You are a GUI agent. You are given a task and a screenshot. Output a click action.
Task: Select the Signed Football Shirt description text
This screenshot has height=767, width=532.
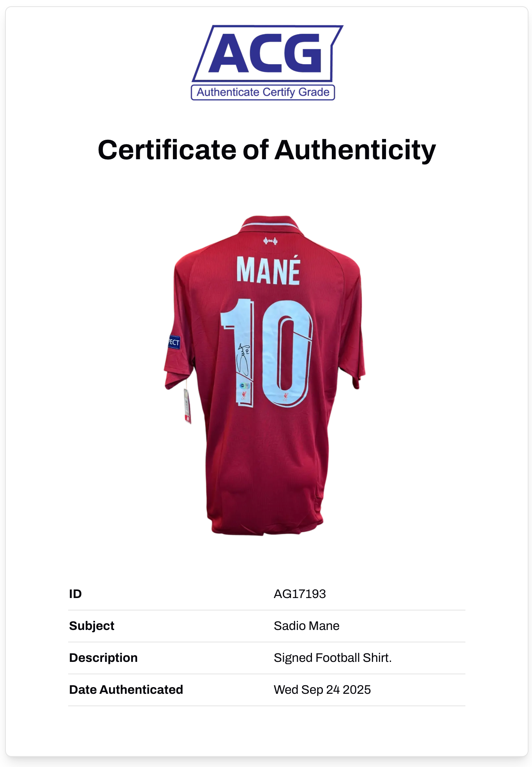333,658
